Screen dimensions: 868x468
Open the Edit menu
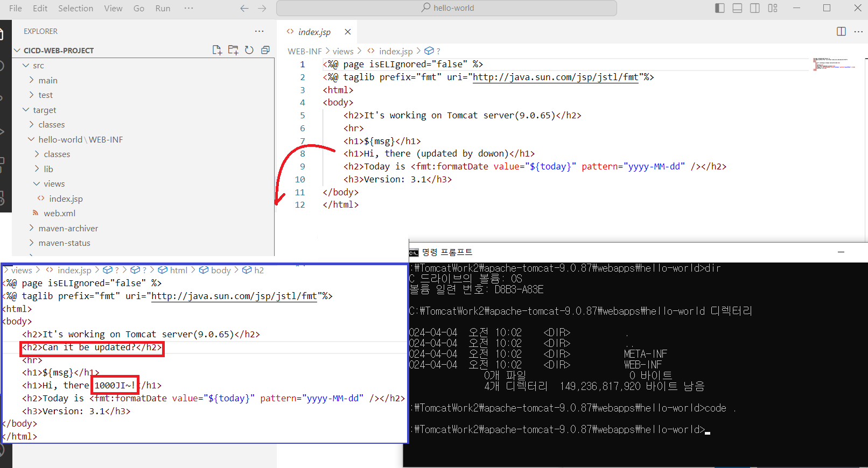[40, 8]
